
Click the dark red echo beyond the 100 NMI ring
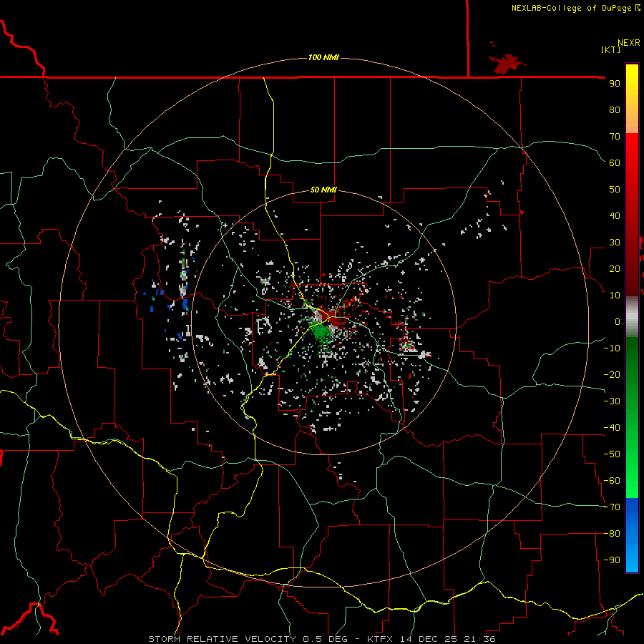[x=507, y=64]
